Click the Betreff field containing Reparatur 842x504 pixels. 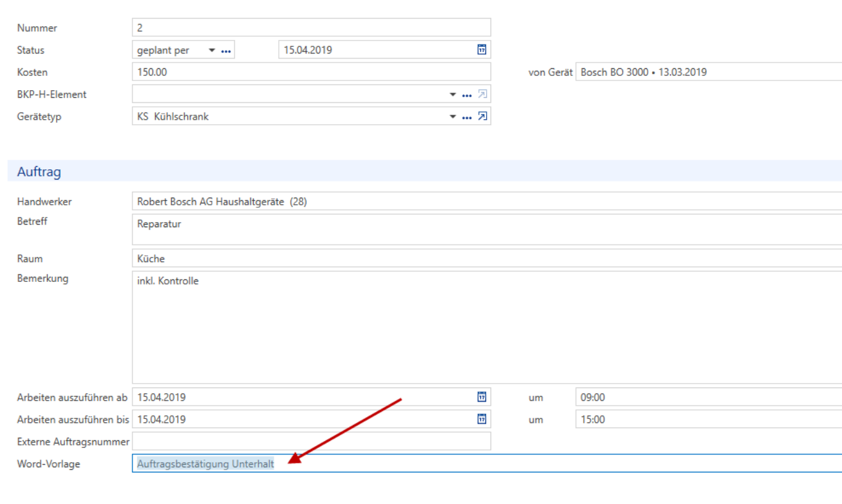point(487,230)
